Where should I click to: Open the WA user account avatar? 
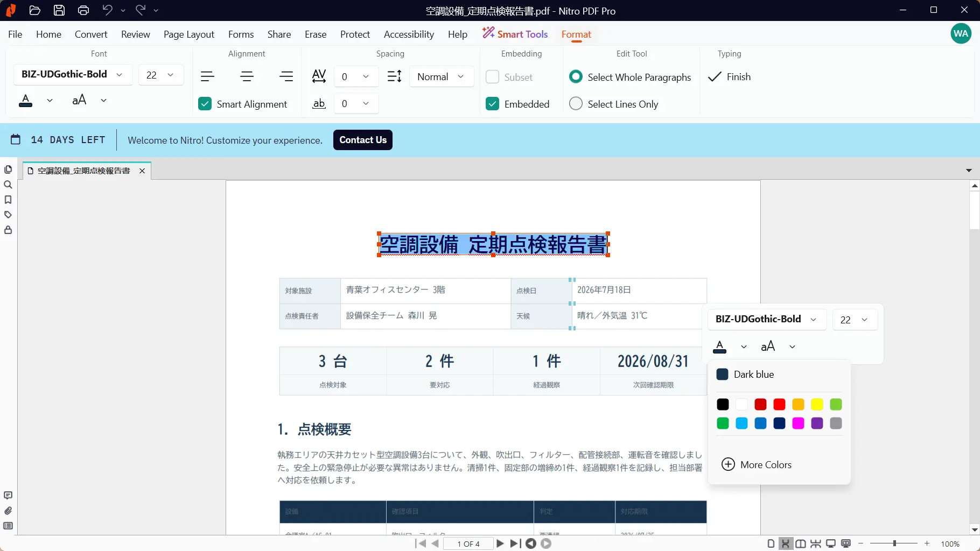click(961, 33)
